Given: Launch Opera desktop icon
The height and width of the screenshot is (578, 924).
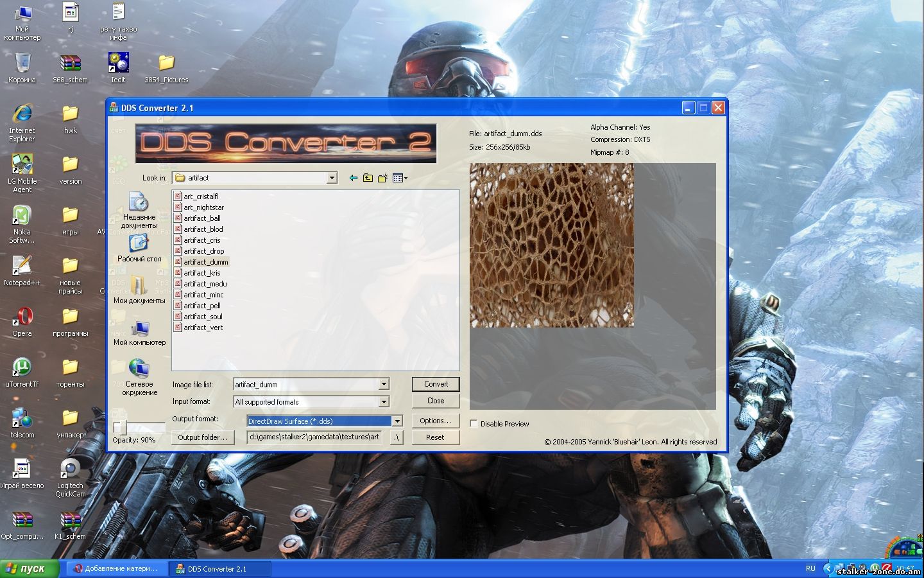Looking at the screenshot, I should click(22, 321).
